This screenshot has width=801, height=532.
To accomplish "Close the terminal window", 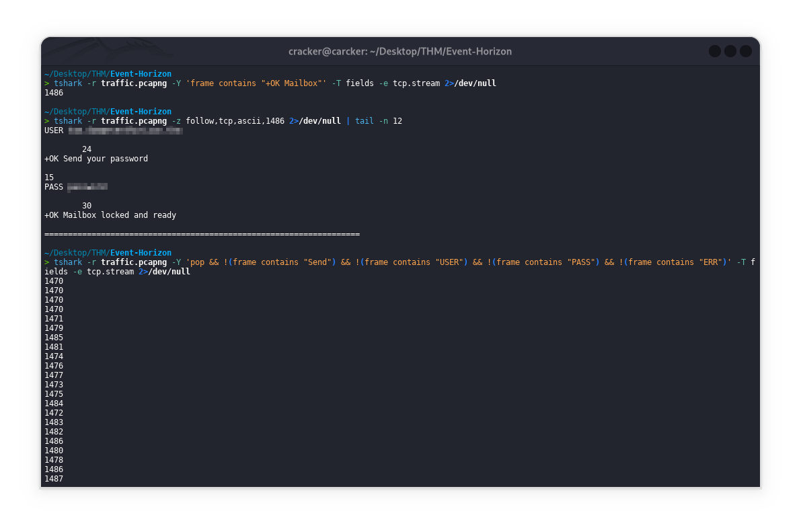I will coord(745,51).
